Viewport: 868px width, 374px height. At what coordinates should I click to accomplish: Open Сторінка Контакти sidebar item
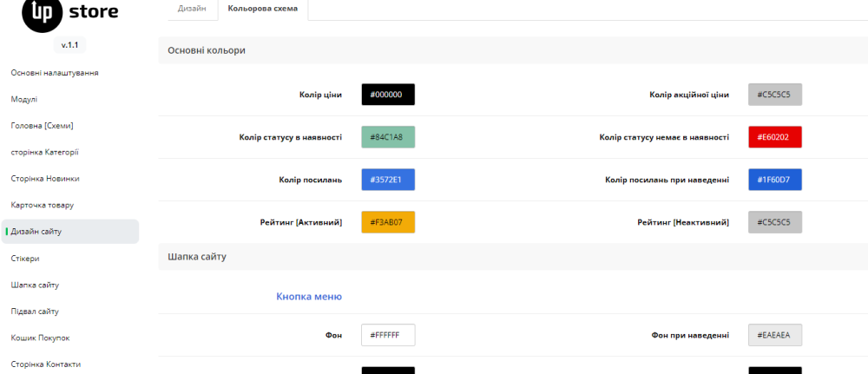tap(46, 364)
